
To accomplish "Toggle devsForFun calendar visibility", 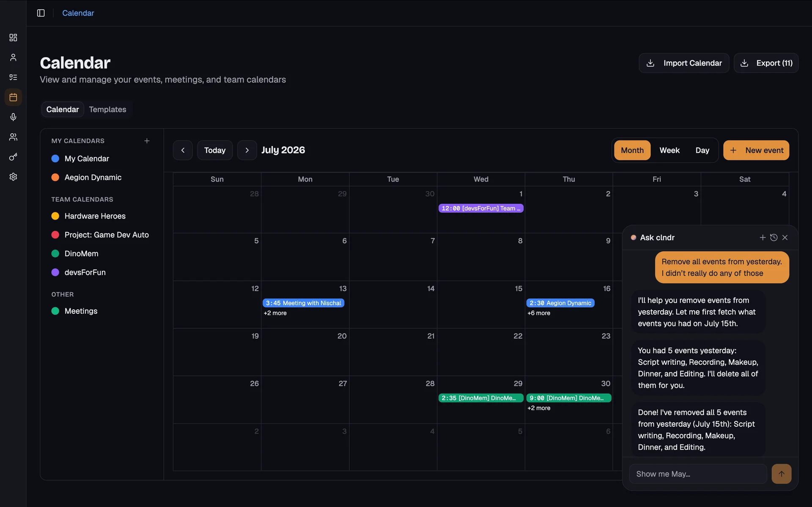I will click(x=79, y=272).
